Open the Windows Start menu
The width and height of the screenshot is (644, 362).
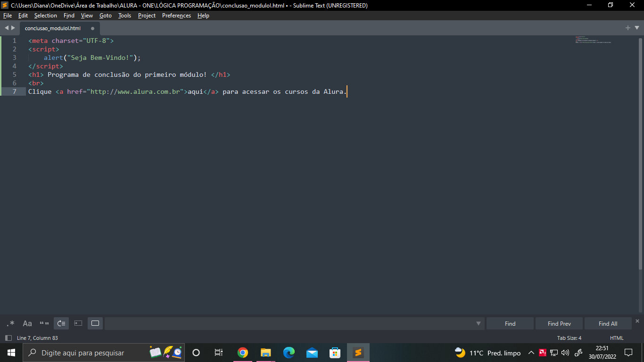click(11, 353)
